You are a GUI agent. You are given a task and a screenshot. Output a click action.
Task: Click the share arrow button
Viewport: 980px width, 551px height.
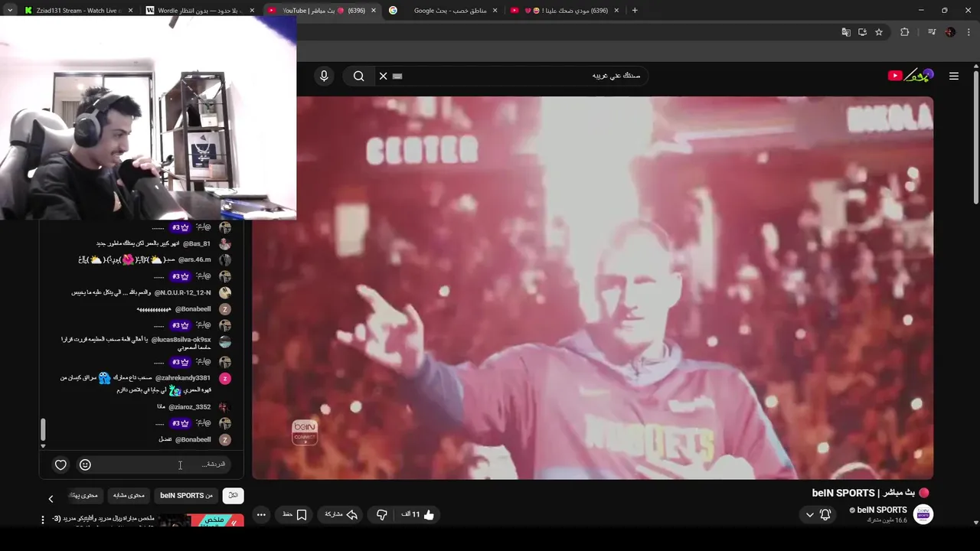point(341,514)
